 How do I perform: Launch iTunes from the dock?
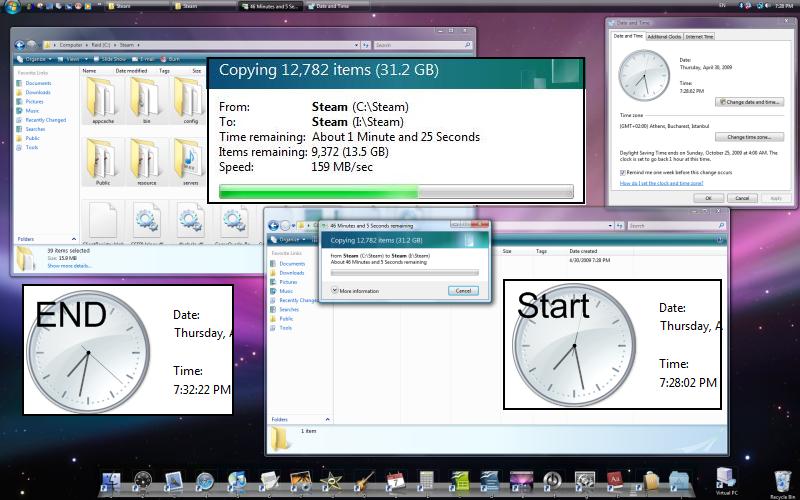coord(237,481)
